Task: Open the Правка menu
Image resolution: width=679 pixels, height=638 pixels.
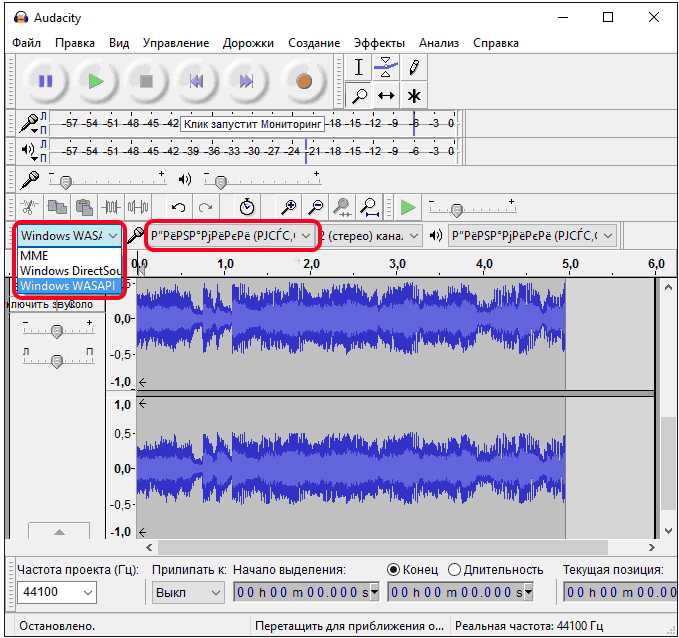Action: [74, 43]
